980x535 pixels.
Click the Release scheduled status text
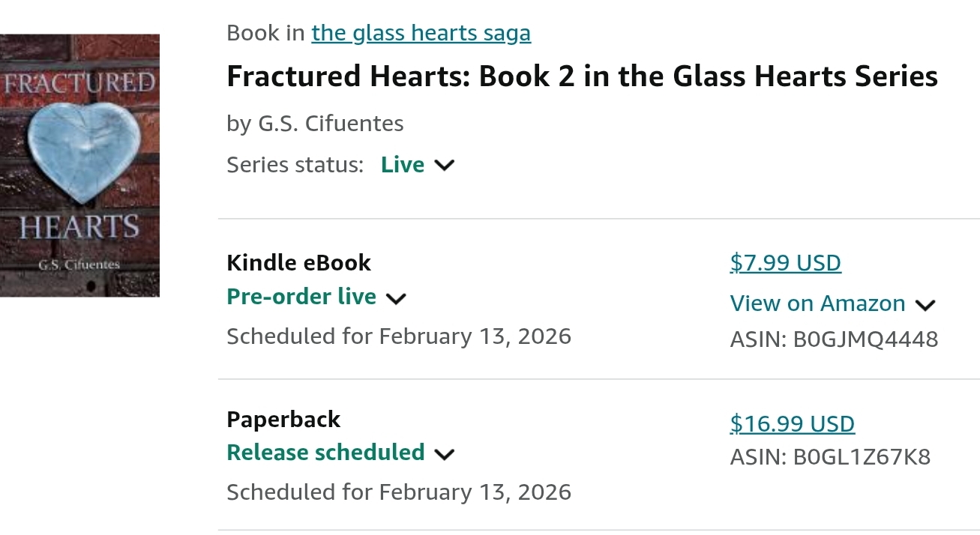pos(325,453)
